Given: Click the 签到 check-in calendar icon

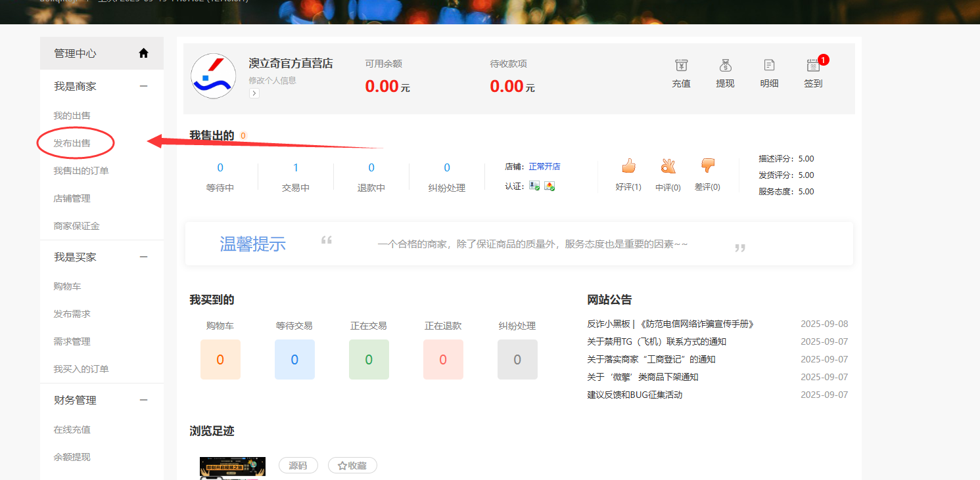Looking at the screenshot, I should pos(813,66).
